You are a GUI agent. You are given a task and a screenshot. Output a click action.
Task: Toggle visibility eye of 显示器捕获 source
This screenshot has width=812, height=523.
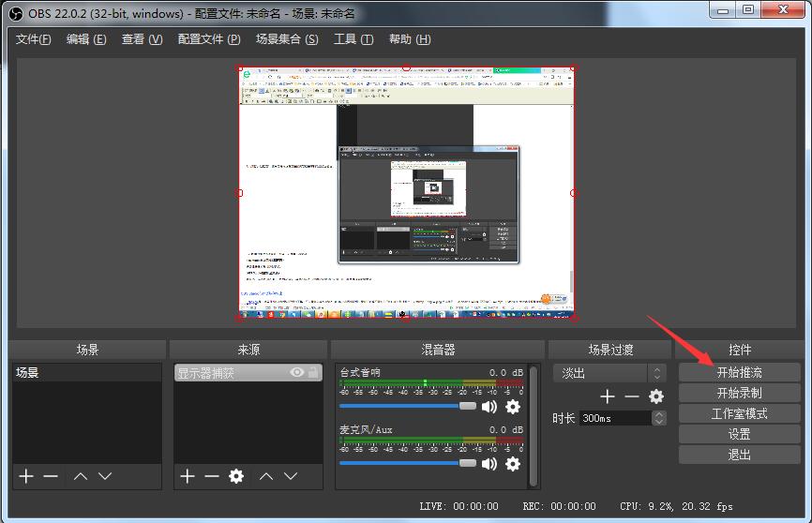pyautogui.click(x=297, y=373)
